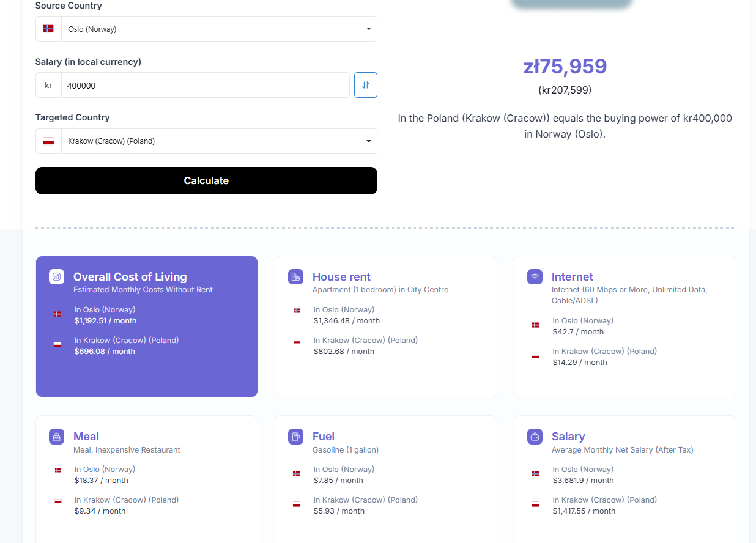
Task: Click the Overall Cost of Living chart icon
Action: [x=56, y=276]
